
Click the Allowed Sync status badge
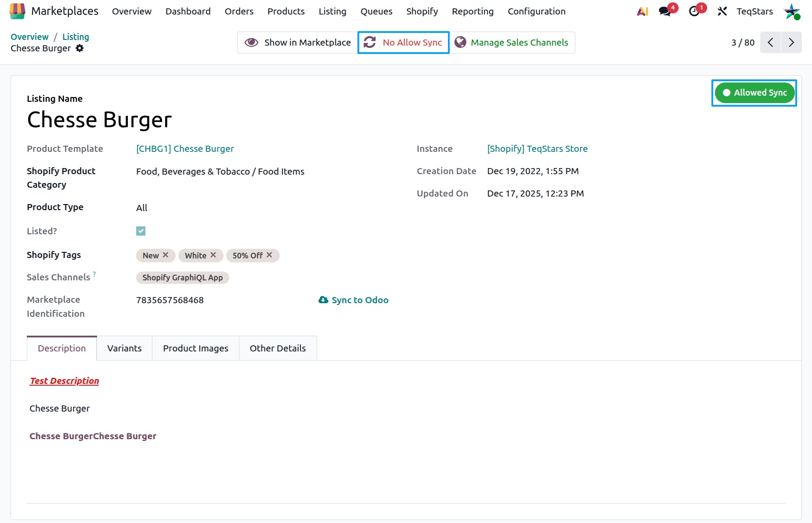[x=754, y=93]
